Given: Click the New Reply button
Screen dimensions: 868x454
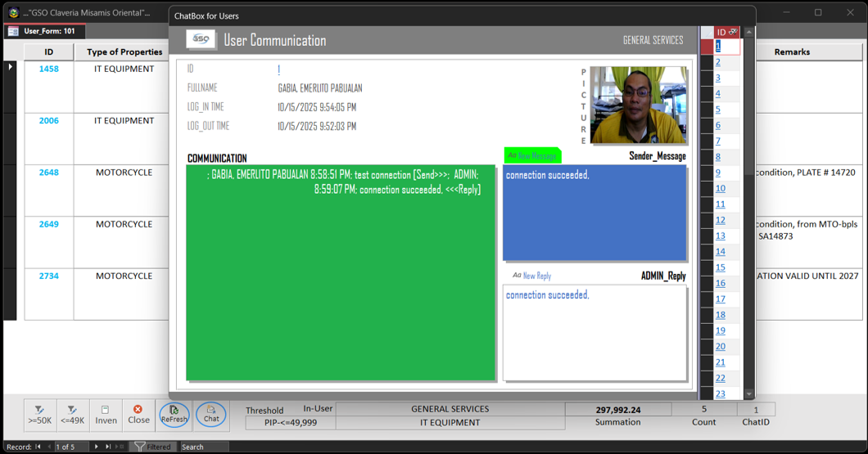Looking at the screenshot, I should [x=532, y=276].
